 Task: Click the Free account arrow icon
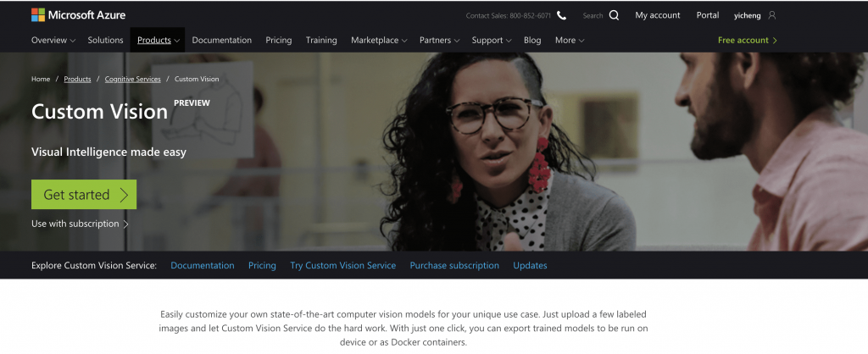point(775,41)
